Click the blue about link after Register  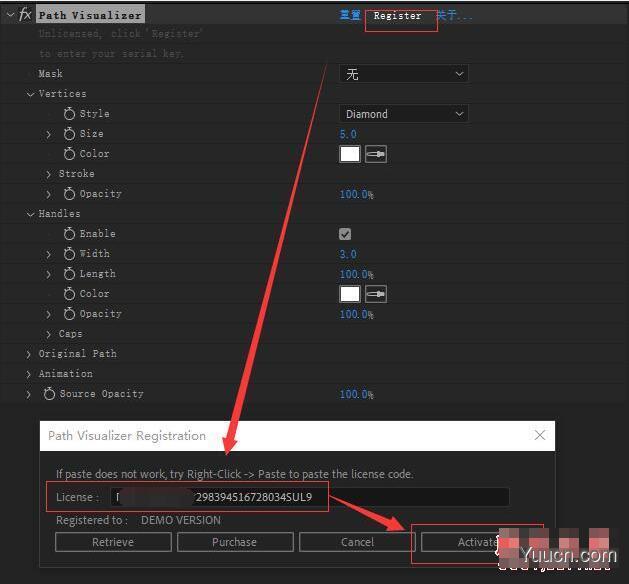coord(454,15)
